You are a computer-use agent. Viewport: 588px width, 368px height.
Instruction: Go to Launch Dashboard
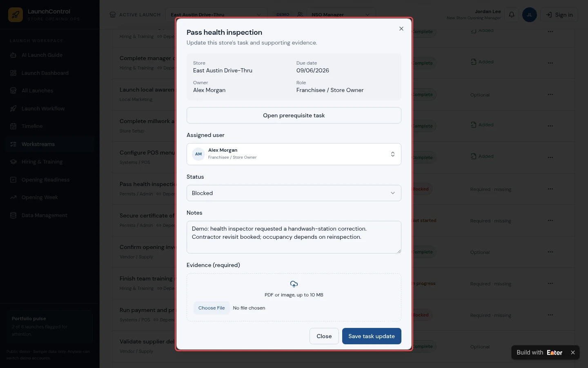pyautogui.click(x=49, y=73)
